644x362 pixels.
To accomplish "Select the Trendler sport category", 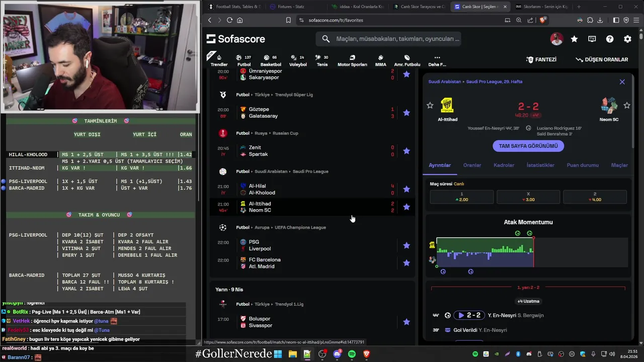I will [x=219, y=60].
